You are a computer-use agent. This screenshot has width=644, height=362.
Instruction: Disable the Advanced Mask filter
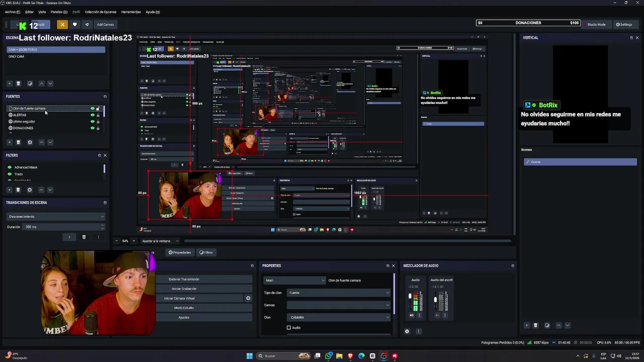(x=10, y=167)
